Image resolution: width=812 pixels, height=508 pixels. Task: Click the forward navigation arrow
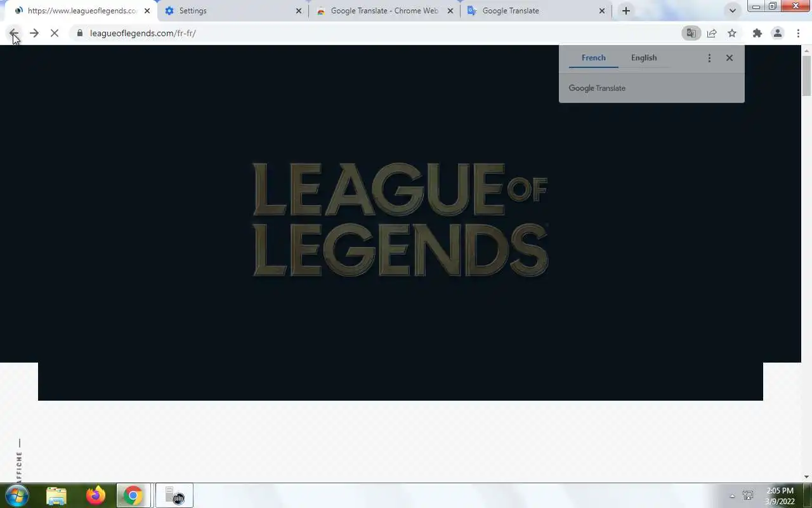tap(34, 33)
